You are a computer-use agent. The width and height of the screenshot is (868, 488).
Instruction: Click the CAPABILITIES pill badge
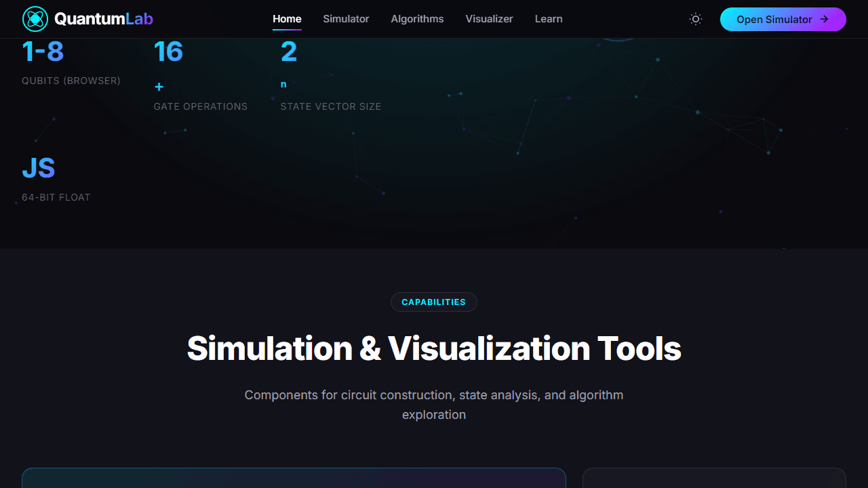pyautogui.click(x=434, y=302)
